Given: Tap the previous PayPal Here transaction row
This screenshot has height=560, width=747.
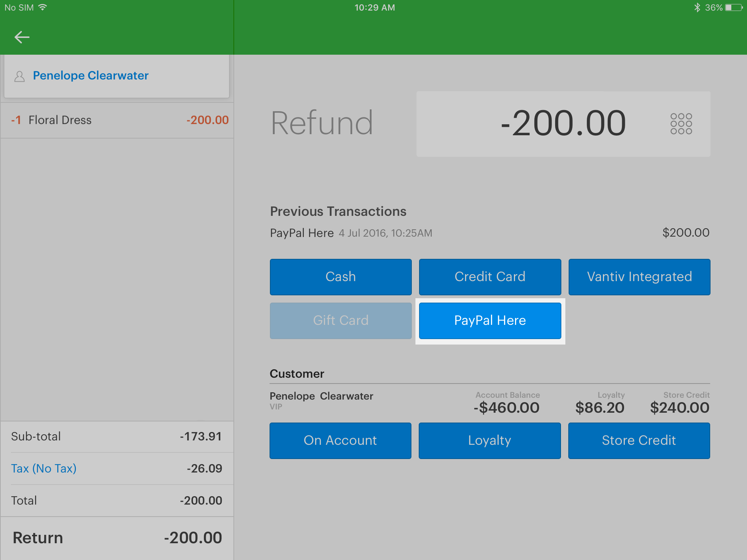Looking at the screenshot, I should pyautogui.click(x=489, y=233).
